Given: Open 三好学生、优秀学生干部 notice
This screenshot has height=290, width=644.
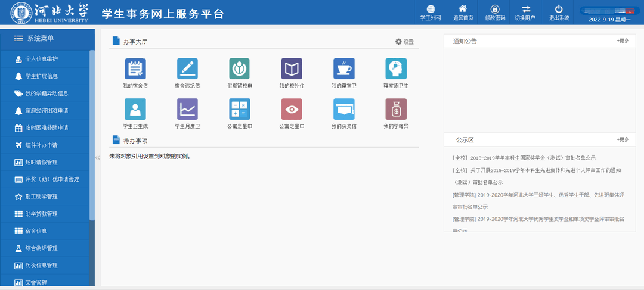Looking at the screenshot, I should click(538, 201).
